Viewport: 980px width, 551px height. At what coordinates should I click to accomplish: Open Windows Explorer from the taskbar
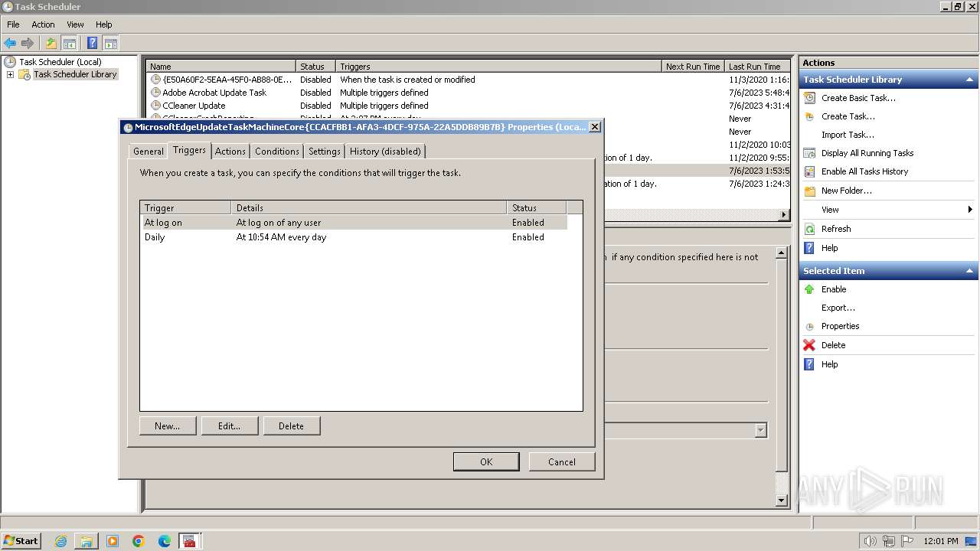87,541
